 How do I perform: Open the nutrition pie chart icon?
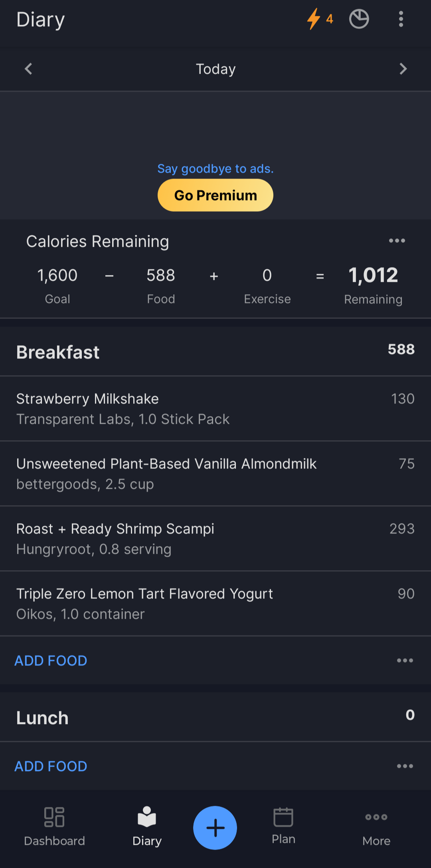359,19
